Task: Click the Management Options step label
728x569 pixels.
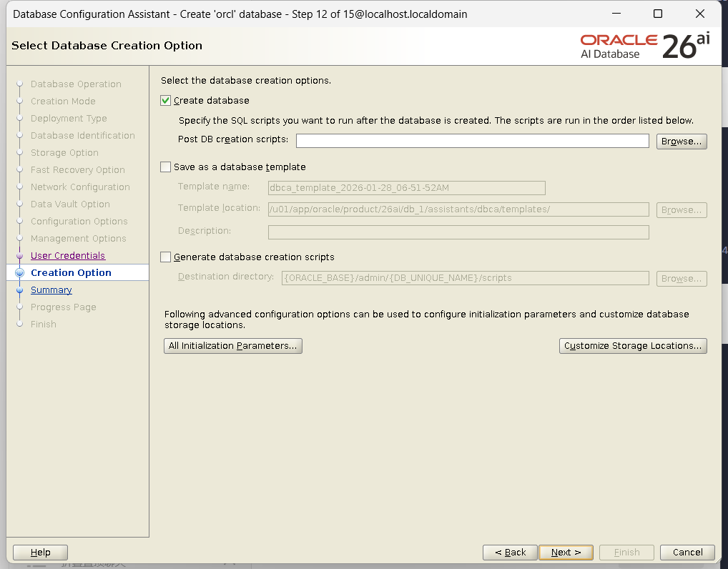Action: pyautogui.click(x=79, y=239)
